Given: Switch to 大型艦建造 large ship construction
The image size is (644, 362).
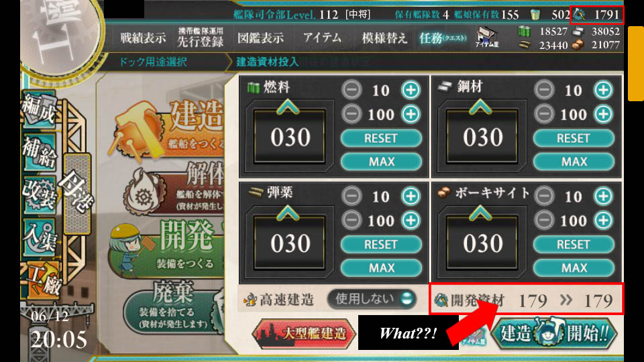Looking at the screenshot, I should click(304, 333).
